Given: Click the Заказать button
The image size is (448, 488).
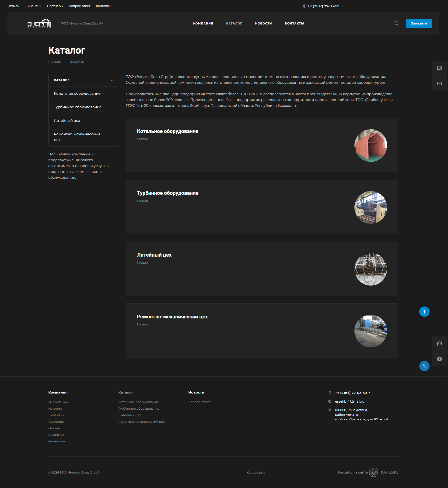Looking at the screenshot, I should tap(418, 24).
